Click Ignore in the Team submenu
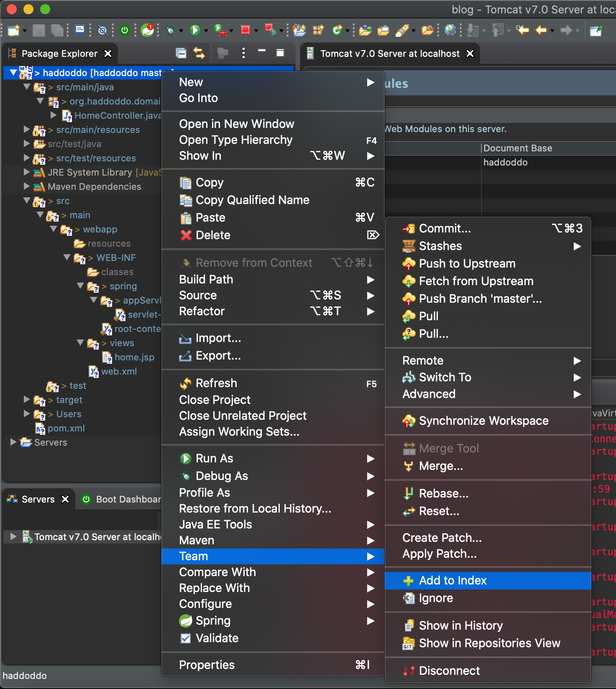The image size is (616, 689). click(x=488, y=598)
